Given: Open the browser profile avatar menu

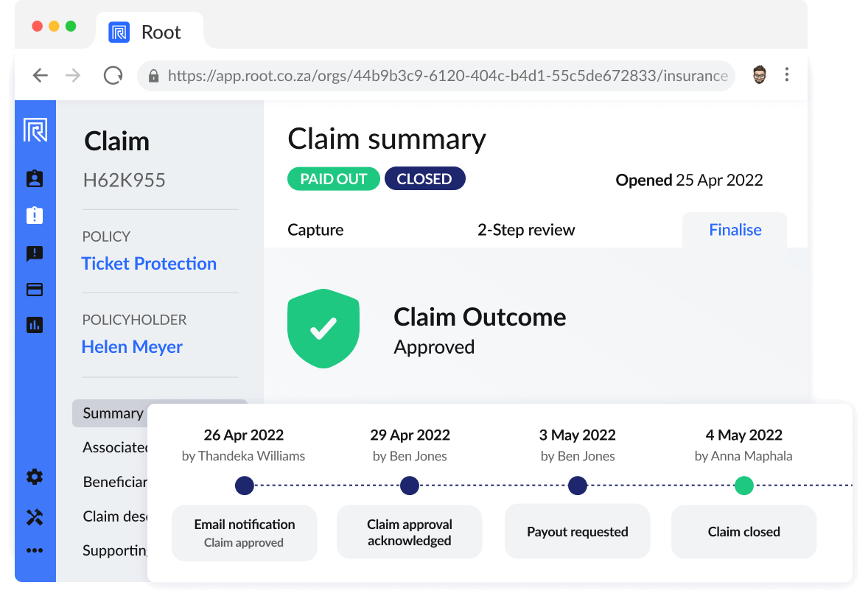Looking at the screenshot, I should pos(758,74).
